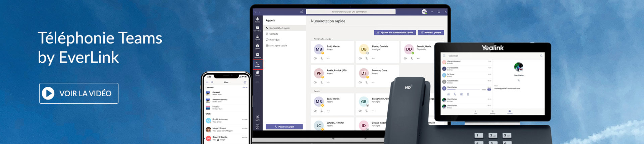644x144 pixels.
Task: Click the Catalán, Jennifer contact name
Action: click(x=335, y=123)
